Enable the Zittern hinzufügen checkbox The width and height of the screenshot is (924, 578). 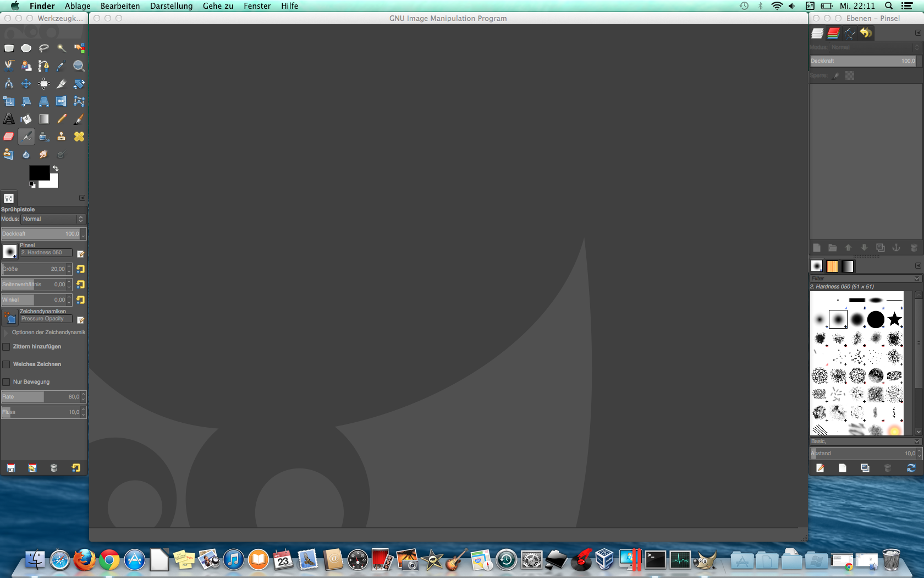(7, 347)
